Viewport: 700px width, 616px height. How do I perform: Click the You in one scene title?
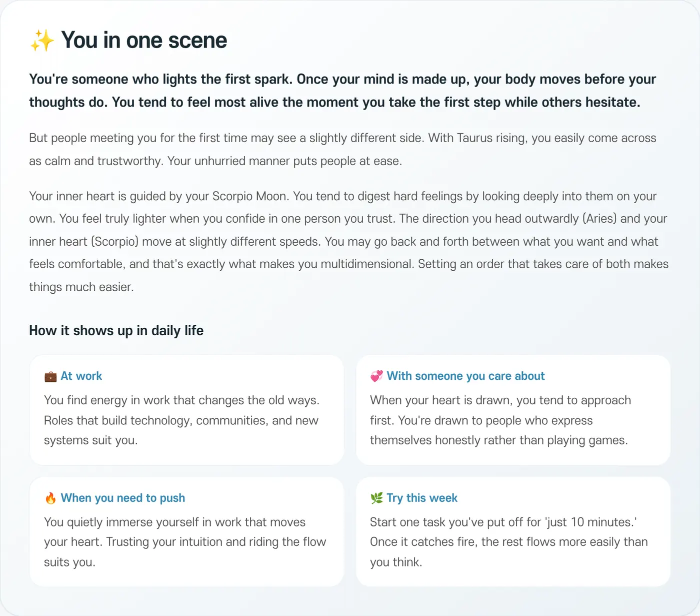pyautogui.click(x=144, y=41)
